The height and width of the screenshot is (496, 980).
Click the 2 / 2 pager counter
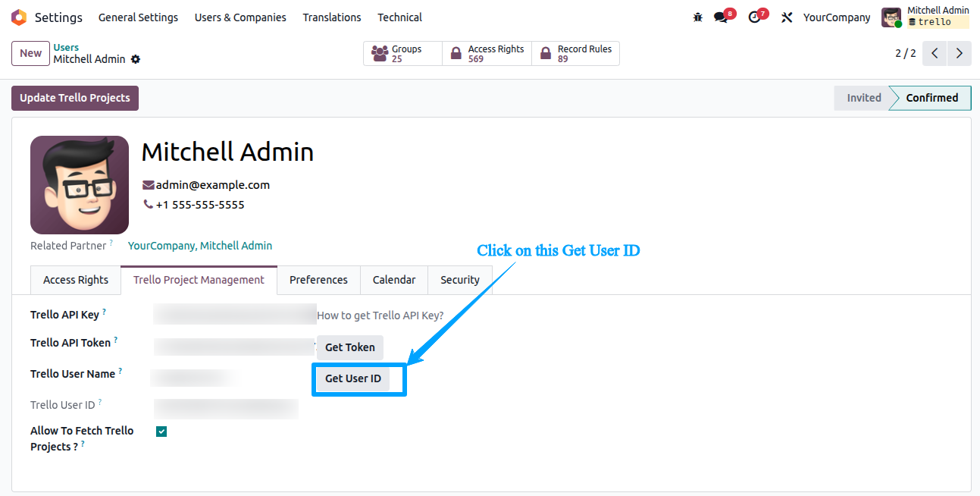[x=906, y=54]
